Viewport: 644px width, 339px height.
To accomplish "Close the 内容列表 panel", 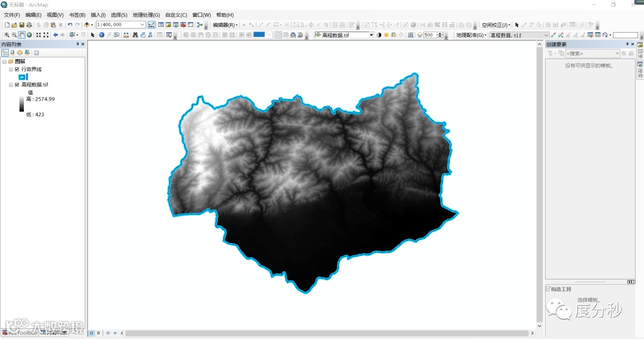I will pyautogui.click(x=83, y=44).
